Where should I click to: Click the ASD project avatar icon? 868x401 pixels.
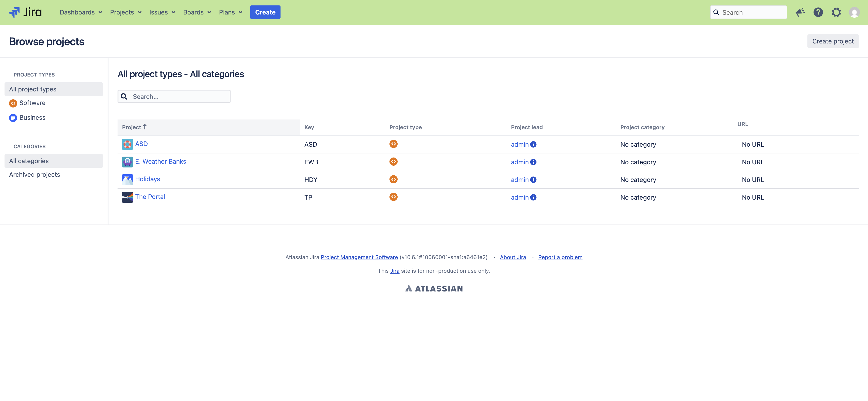coord(127,144)
